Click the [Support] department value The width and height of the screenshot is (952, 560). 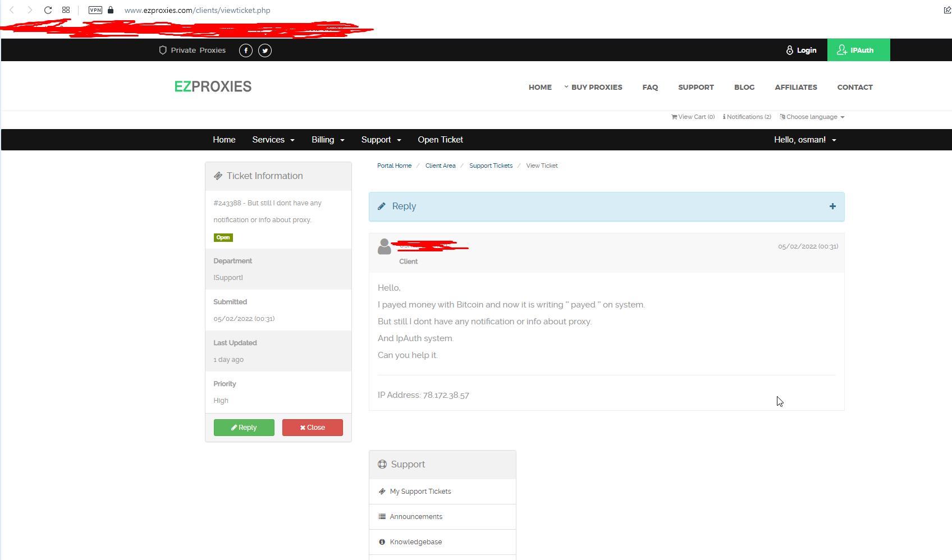point(228,278)
